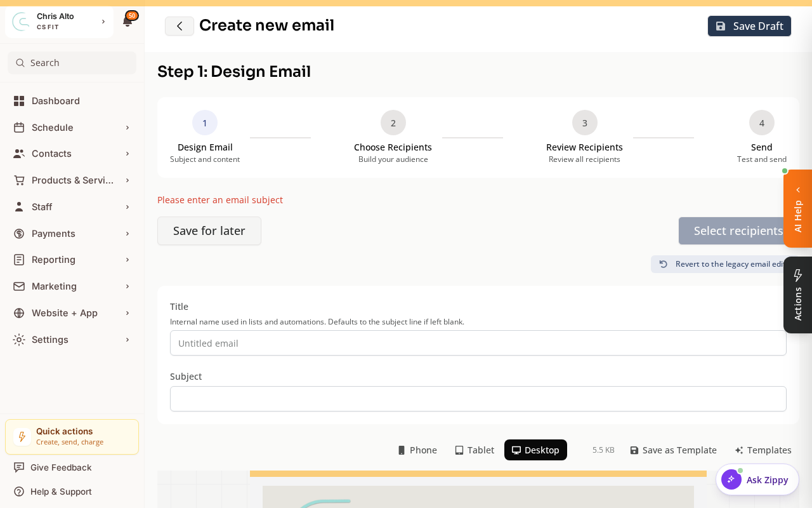Expand the Products & Services chevron

click(x=128, y=180)
